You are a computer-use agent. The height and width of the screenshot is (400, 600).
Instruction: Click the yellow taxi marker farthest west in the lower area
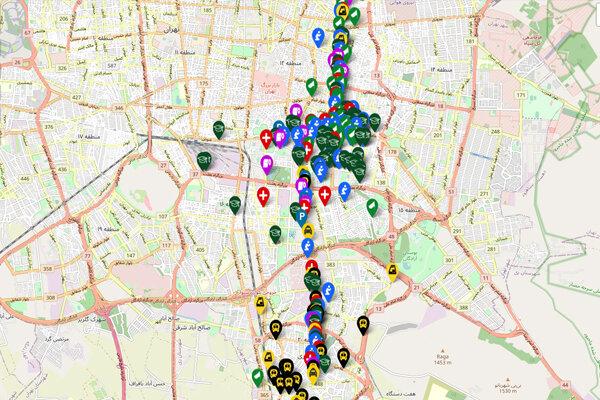(x=260, y=303)
